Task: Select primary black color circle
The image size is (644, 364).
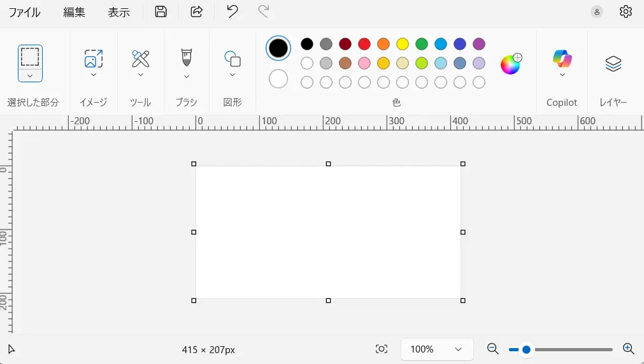Action: (x=278, y=48)
